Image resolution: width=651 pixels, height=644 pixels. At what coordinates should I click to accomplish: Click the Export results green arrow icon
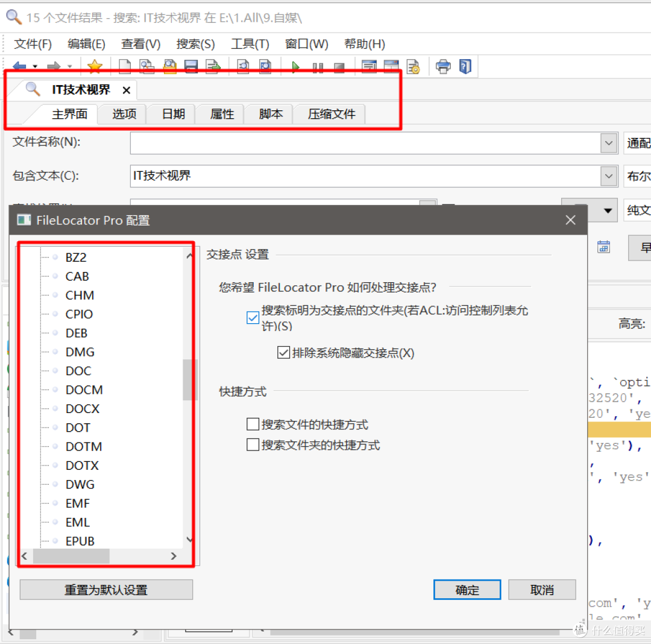point(213,66)
